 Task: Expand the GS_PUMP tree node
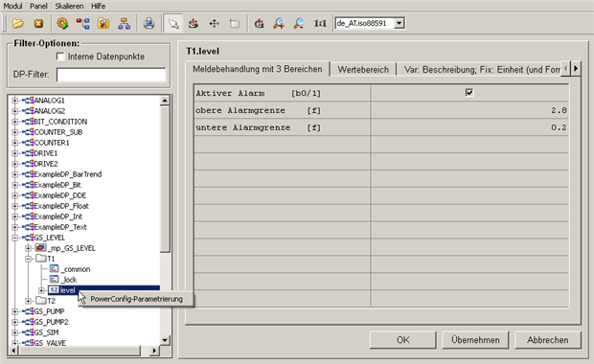(14, 311)
